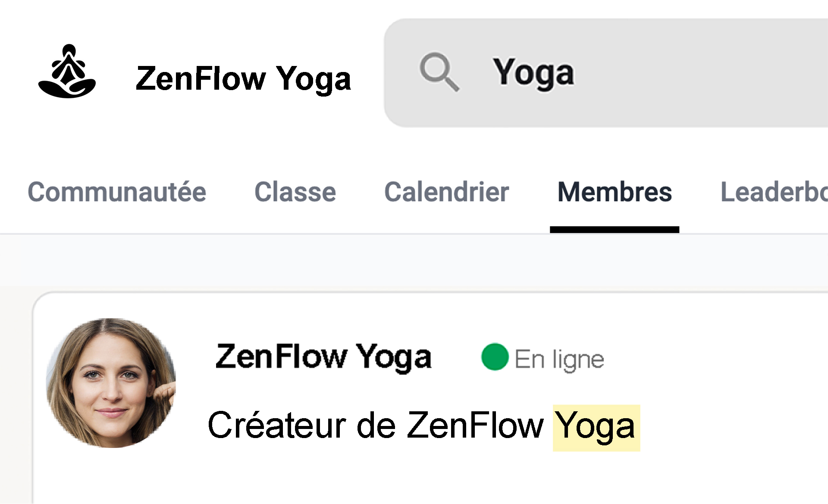Click the black underline beneath Membres
Viewport: 828px width, 504px height.
(x=615, y=230)
